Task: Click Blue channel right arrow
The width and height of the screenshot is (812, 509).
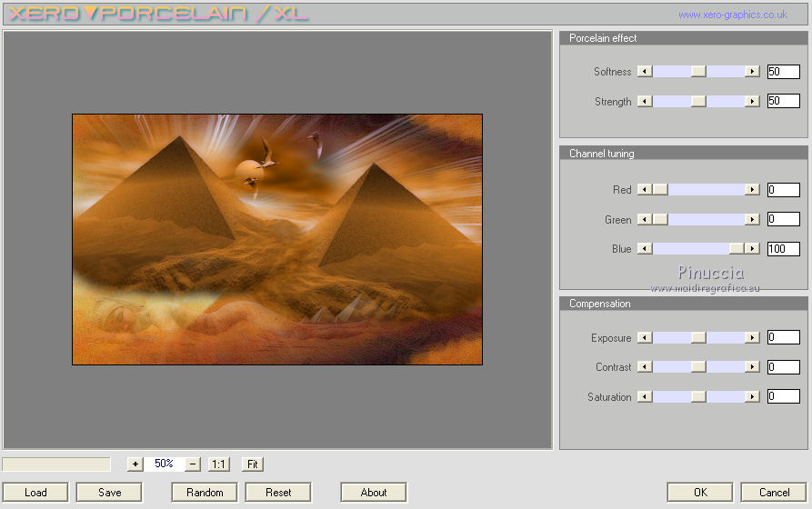Action: tap(752, 248)
